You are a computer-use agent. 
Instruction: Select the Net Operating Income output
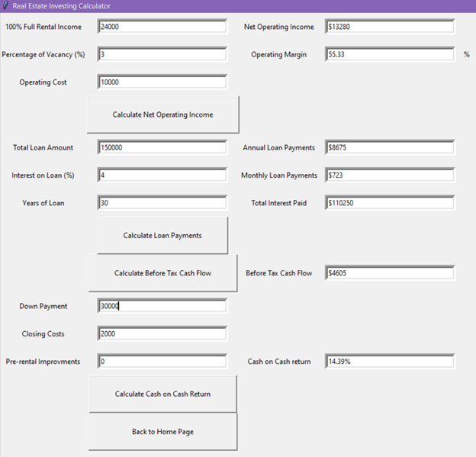coord(389,27)
